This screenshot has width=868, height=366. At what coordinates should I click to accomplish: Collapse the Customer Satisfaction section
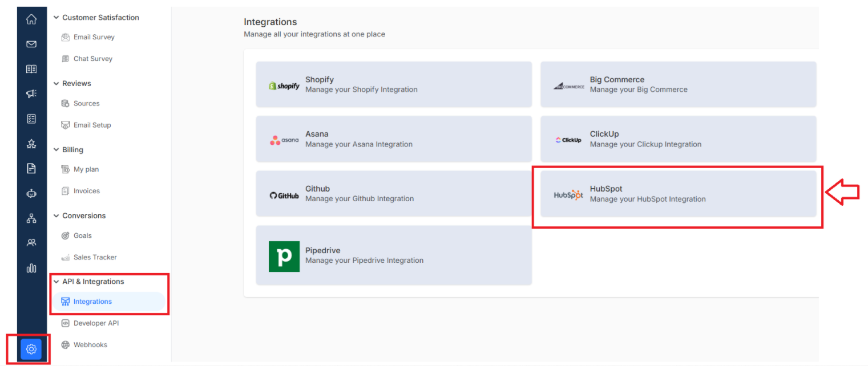pos(56,18)
